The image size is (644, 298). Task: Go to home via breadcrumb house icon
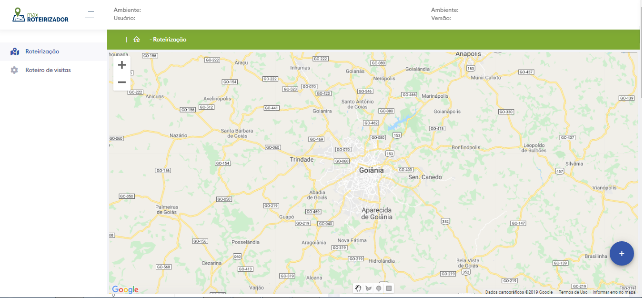tap(137, 40)
